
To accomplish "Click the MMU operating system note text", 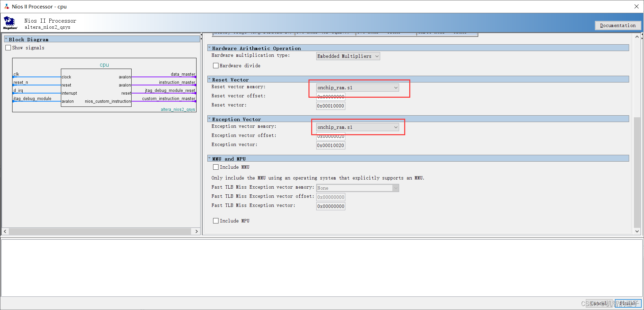I will 318,178.
